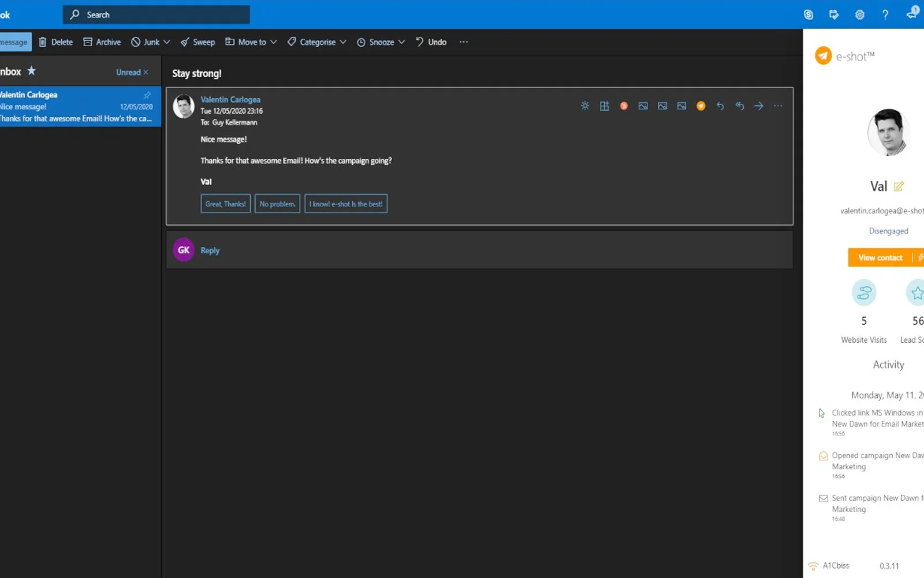Click the Website Visits icon
Image resolution: width=924 pixels, height=578 pixels.
coord(864,292)
